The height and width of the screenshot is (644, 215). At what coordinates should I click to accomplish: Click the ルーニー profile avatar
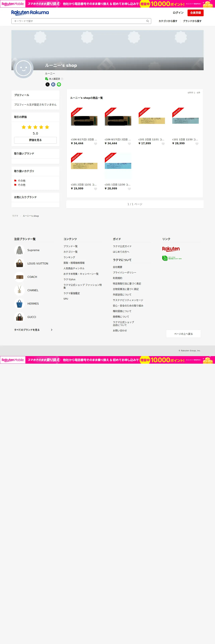pos(23,68)
